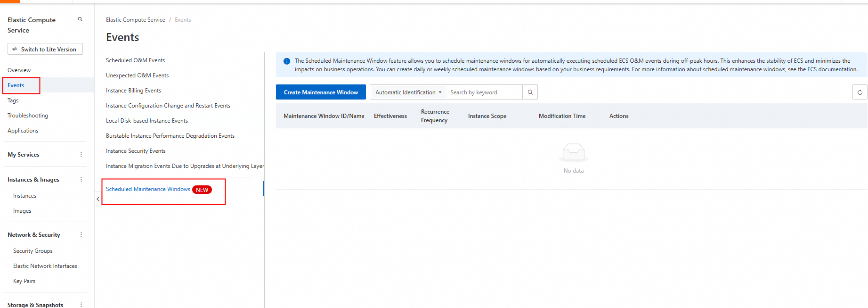
Task: Select Local Disk-based Instance Events
Action: 147,121
